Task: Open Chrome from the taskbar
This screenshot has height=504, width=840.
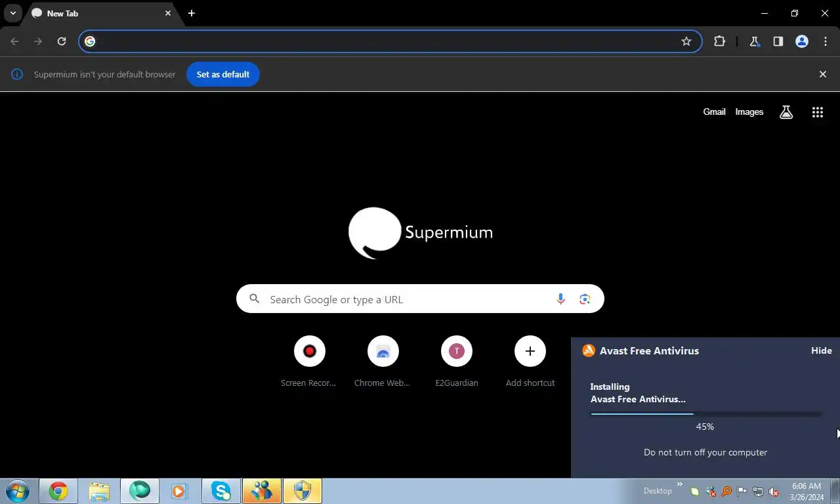Action: [58, 491]
